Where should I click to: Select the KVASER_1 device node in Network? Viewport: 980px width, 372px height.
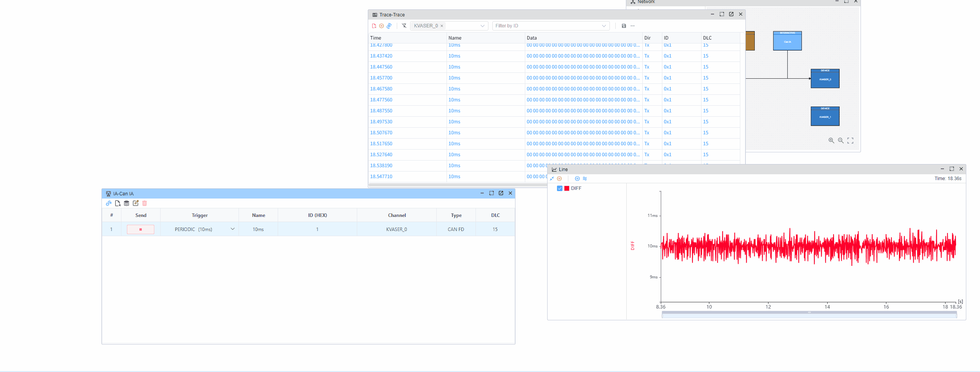coord(825,117)
